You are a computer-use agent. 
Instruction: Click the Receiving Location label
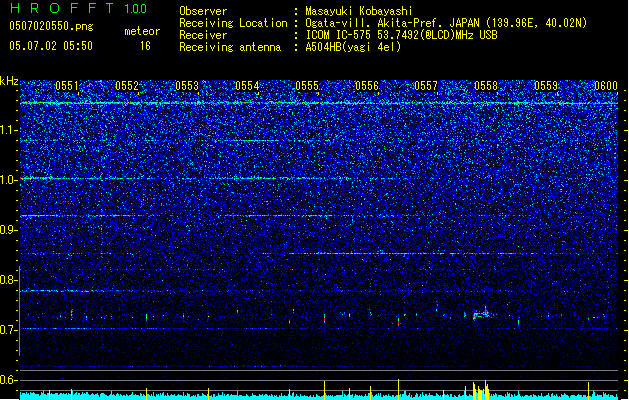233,23
